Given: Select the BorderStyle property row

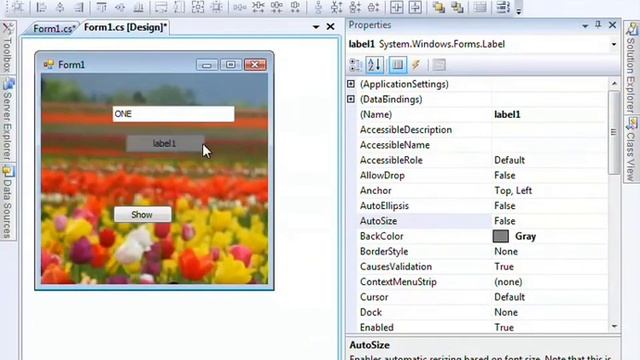Looking at the screenshot, I should coord(482,251).
